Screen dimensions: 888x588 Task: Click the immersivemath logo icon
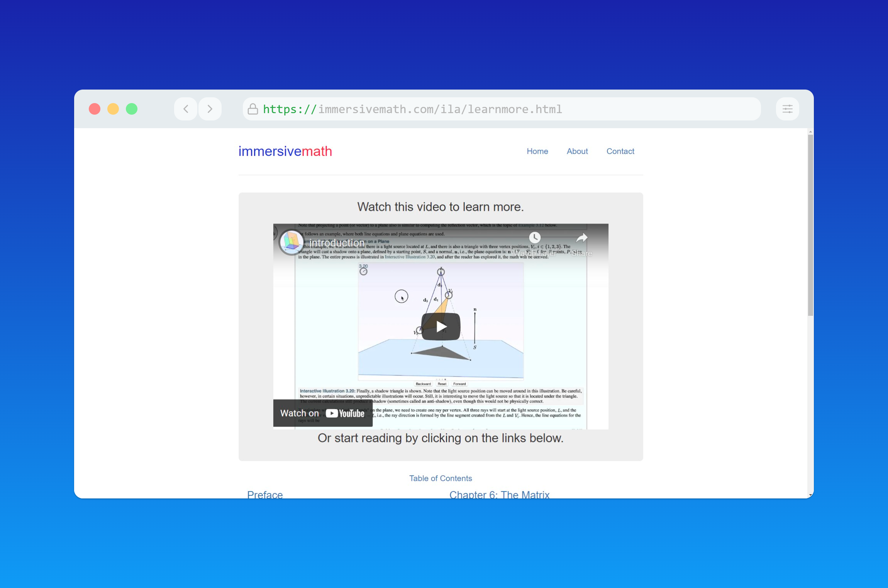(285, 152)
